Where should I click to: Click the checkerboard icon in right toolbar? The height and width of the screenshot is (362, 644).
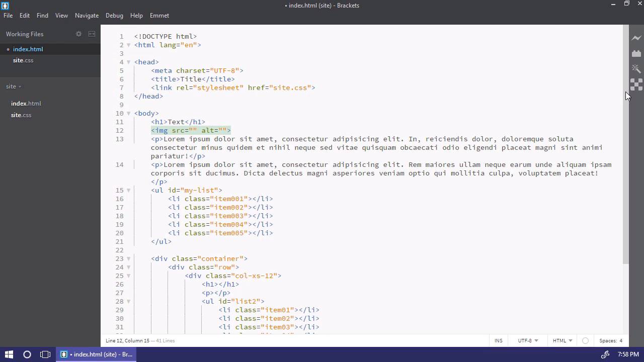coord(636,84)
